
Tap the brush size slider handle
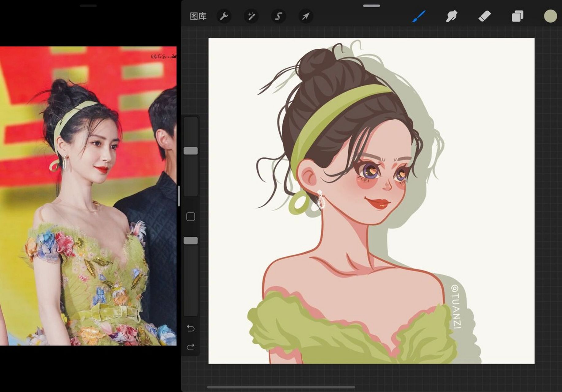coord(190,150)
